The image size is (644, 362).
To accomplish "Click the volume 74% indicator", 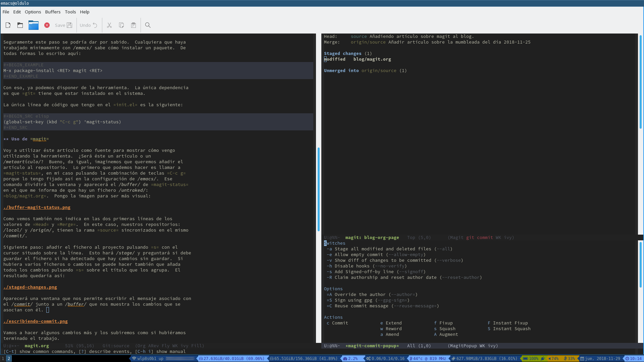I will coord(553,359).
